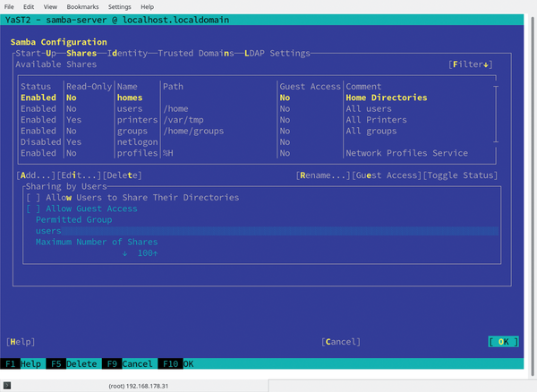This screenshot has height=392, width=537.
Task: Click F1 Help in function key bar
Action: [23, 363]
